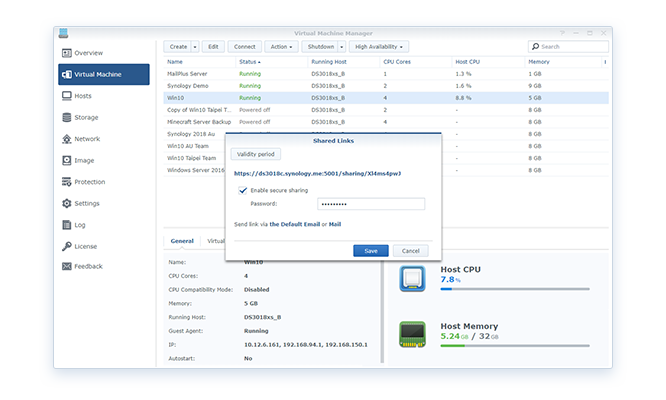Open the Overview section icon

click(x=67, y=53)
